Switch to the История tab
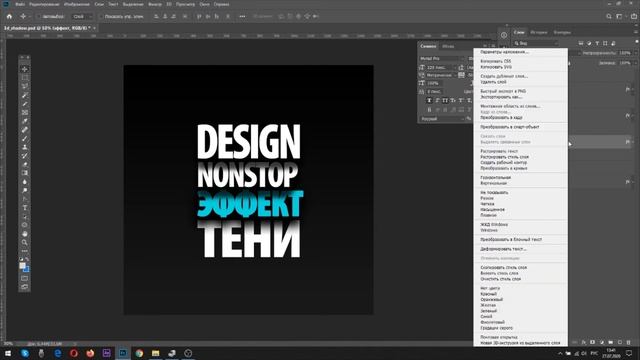This screenshot has width=640, height=360. [539, 32]
